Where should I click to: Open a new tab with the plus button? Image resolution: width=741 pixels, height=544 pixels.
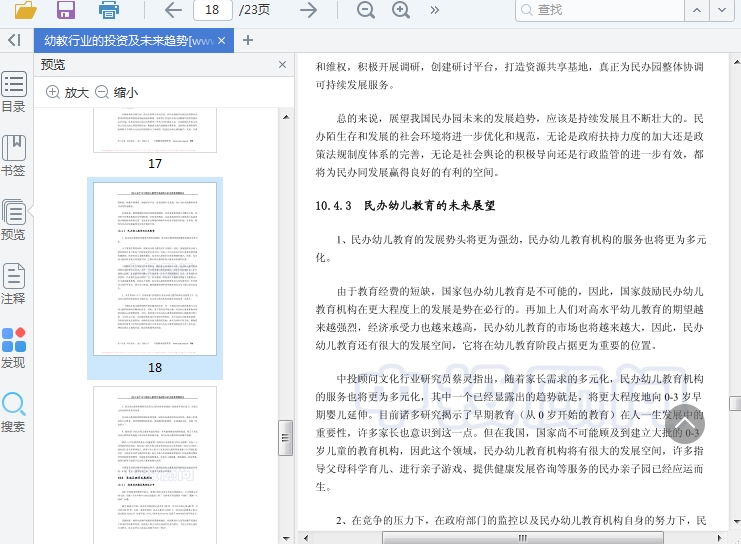coord(248,41)
